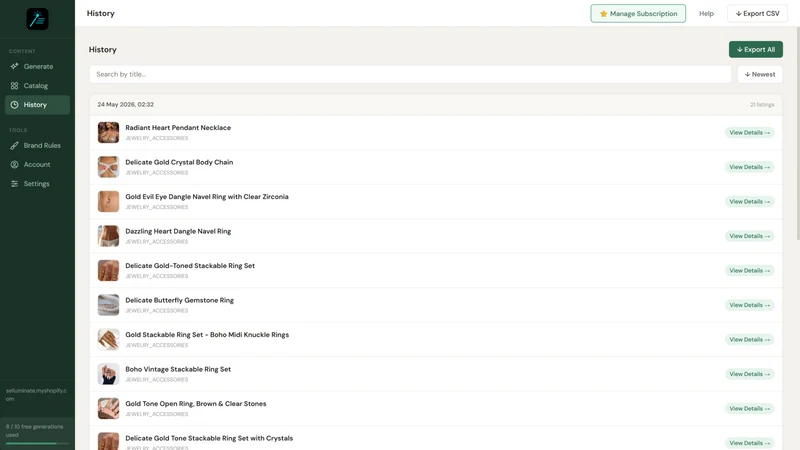Go to the Catalog section
This screenshot has height=450, width=800.
(x=37, y=86)
